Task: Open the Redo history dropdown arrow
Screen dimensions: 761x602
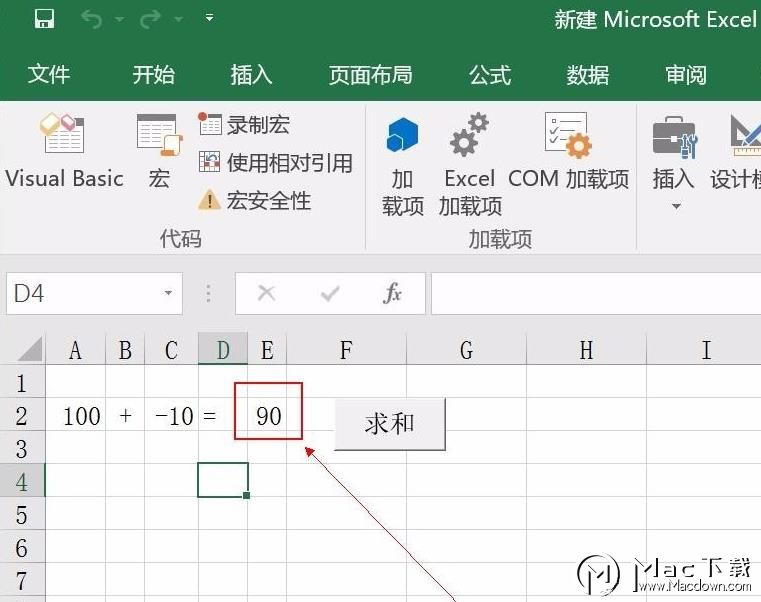Action: coord(179,19)
